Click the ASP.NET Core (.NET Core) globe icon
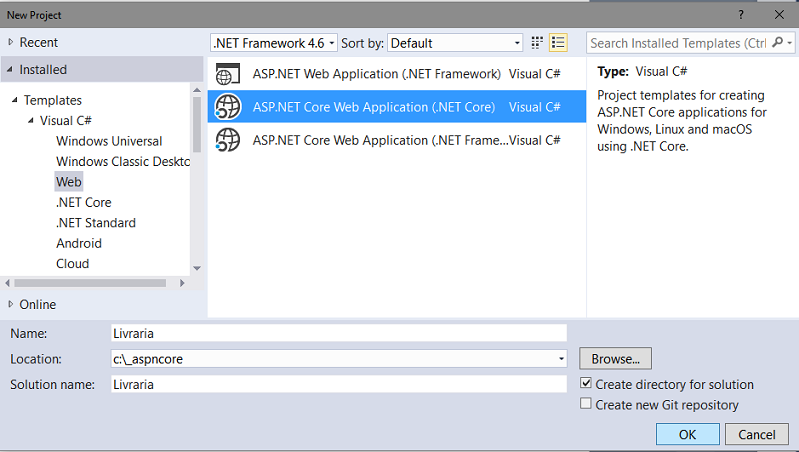Image resolution: width=799 pixels, height=452 pixels. [x=227, y=107]
